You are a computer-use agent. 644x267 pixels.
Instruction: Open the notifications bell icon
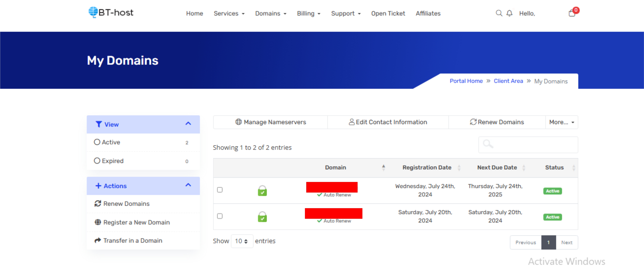[509, 13]
